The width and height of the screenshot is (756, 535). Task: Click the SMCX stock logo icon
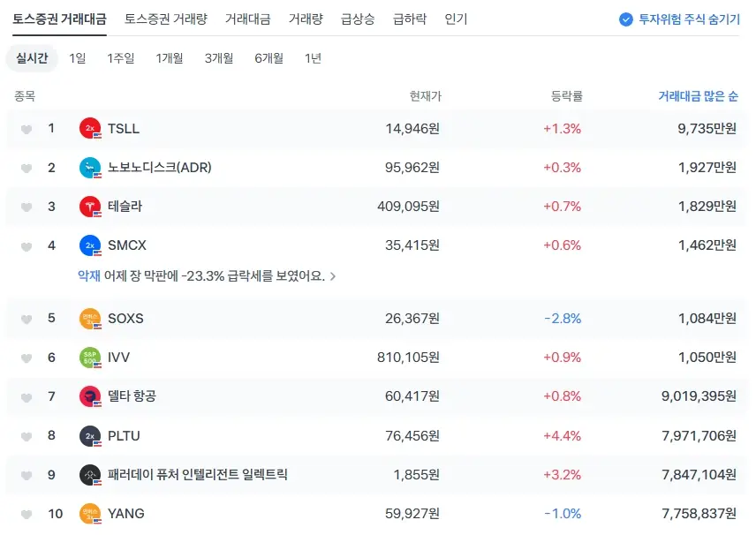click(x=90, y=245)
